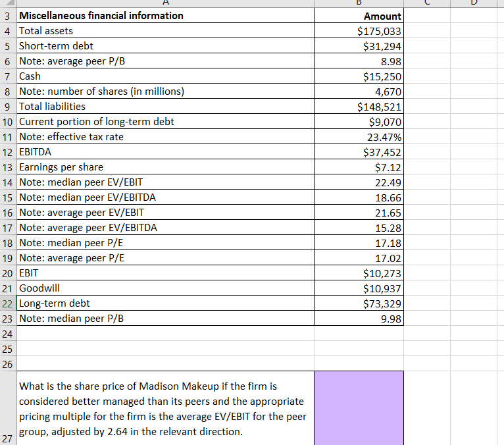
Task: Select the $37,452 EBITDA value
Action: (x=359, y=151)
